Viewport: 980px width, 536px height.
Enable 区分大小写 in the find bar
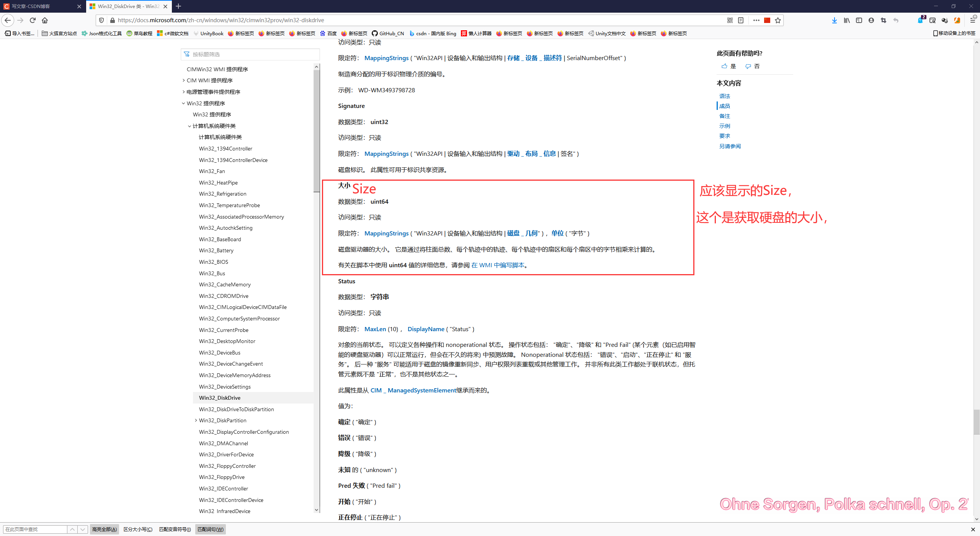click(138, 529)
